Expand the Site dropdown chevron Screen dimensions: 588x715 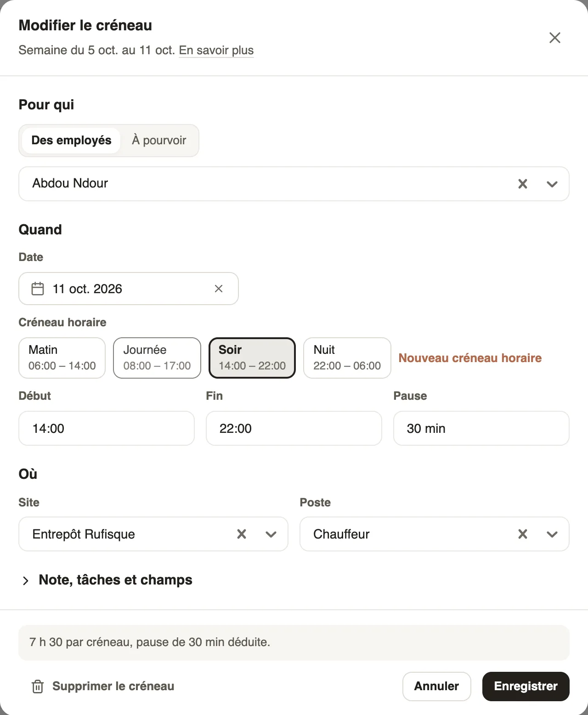click(271, 534)
